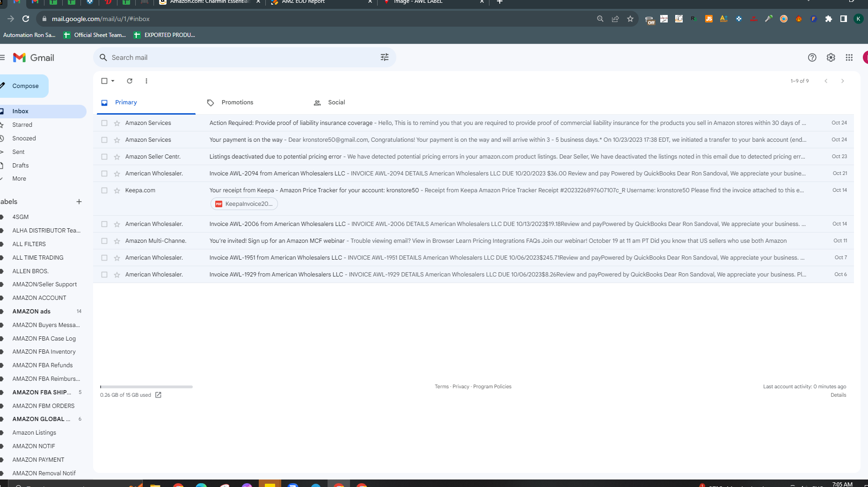
Task: Open the Sent folder
Action: (19, 152)
